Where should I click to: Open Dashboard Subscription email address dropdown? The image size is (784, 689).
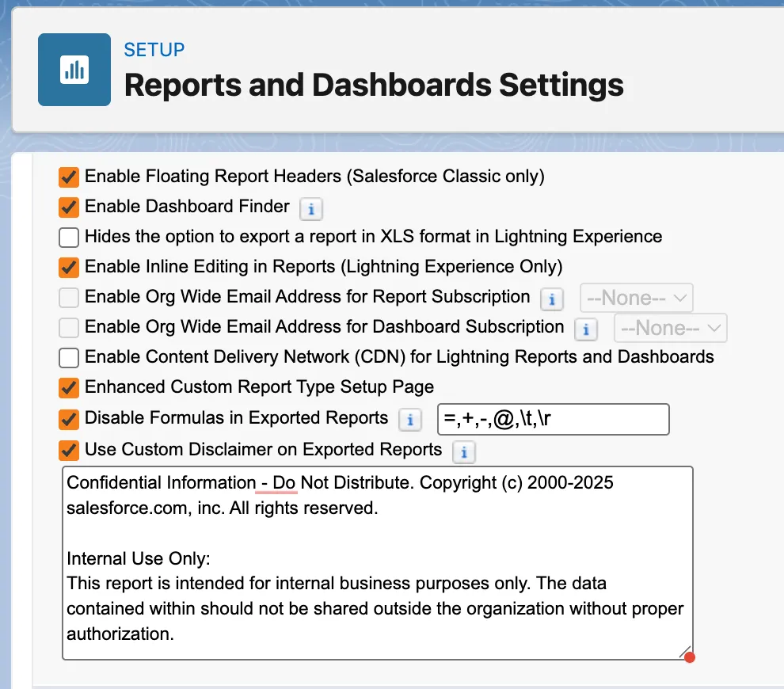[x=671, y=328]
